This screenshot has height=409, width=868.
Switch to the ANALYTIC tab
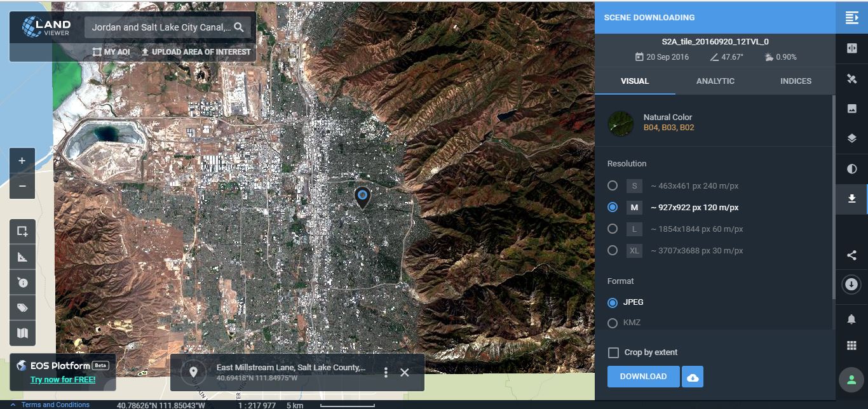(x=715, y=81)
